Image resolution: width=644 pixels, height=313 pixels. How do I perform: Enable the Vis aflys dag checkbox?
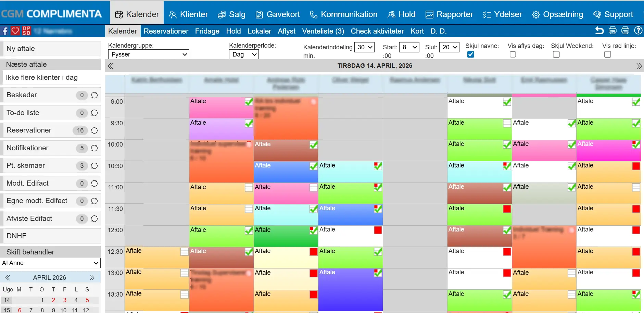513,54
